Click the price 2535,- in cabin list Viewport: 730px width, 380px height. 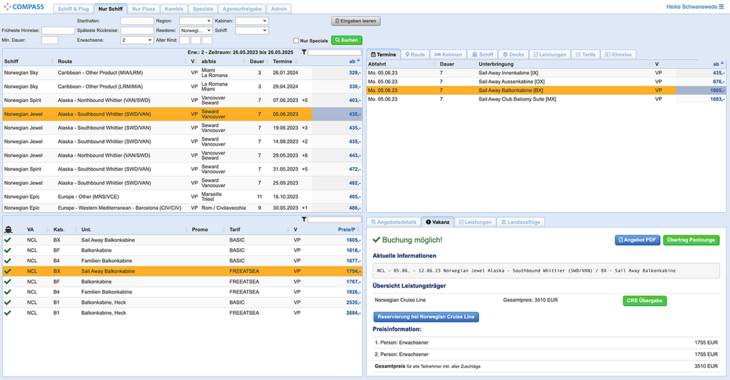353,302
